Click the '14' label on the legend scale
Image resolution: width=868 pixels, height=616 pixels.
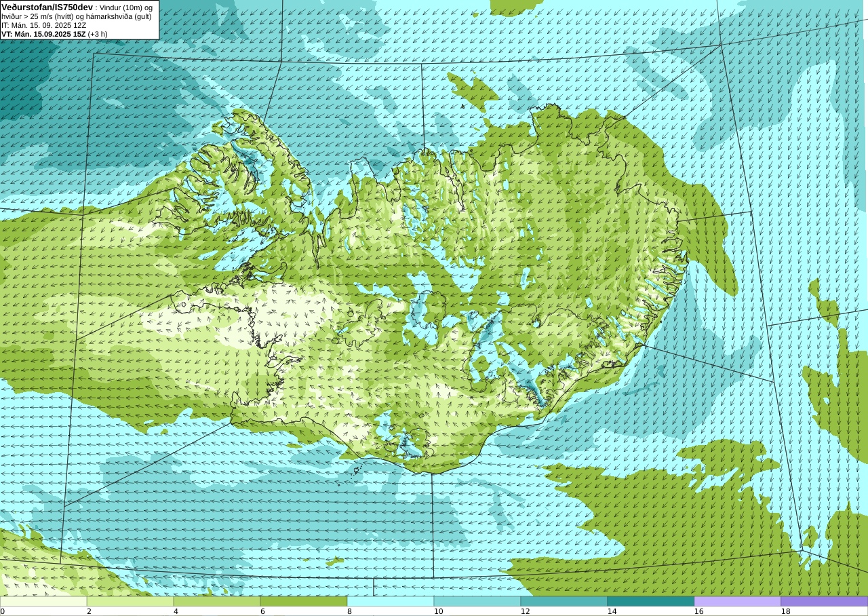click(612, 611)
